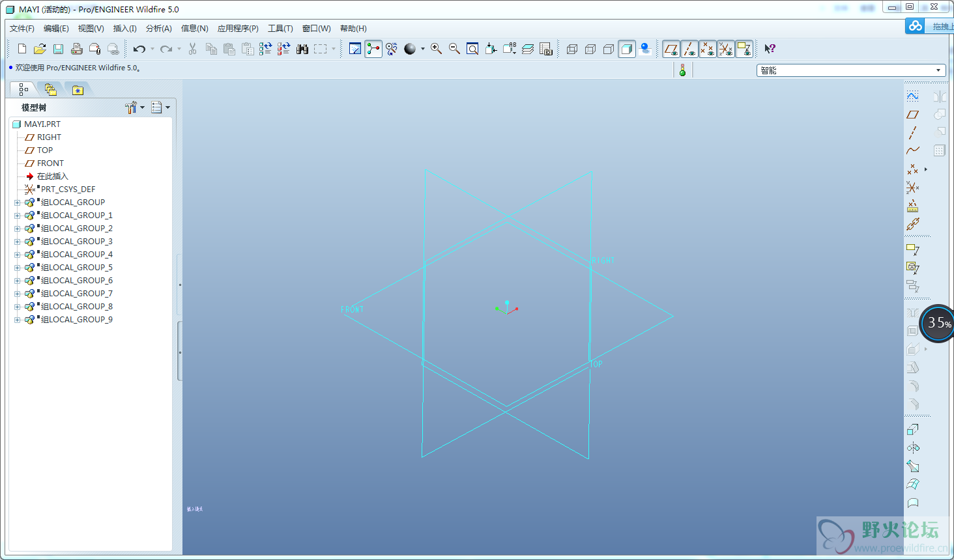
Task: Select the 在此插入 marker in the tree
Action: 47,176
